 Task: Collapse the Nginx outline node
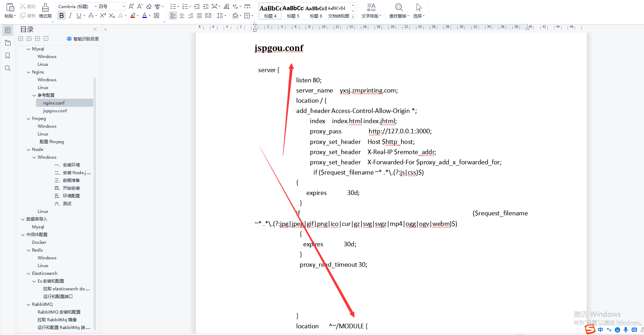(x=28, y=72)
